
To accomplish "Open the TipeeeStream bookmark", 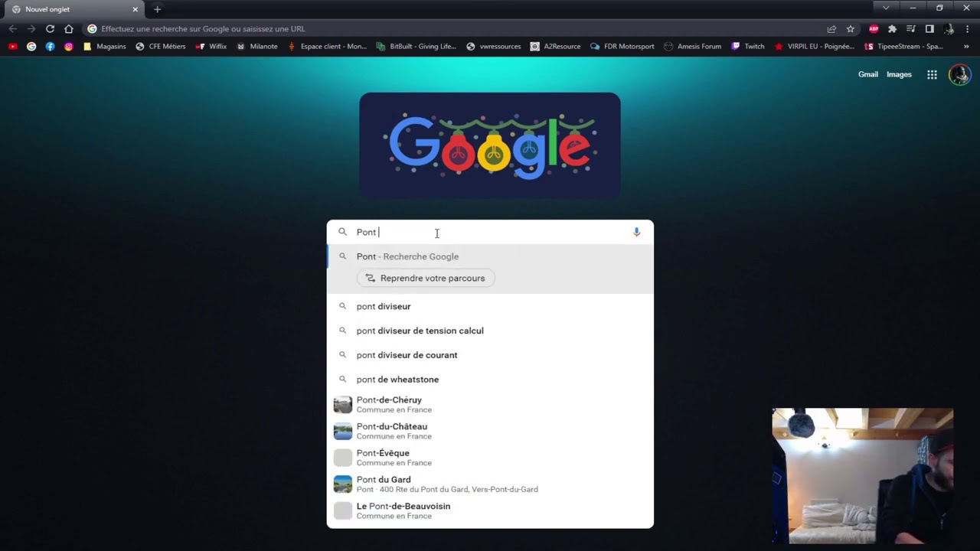I will (903, 46).
